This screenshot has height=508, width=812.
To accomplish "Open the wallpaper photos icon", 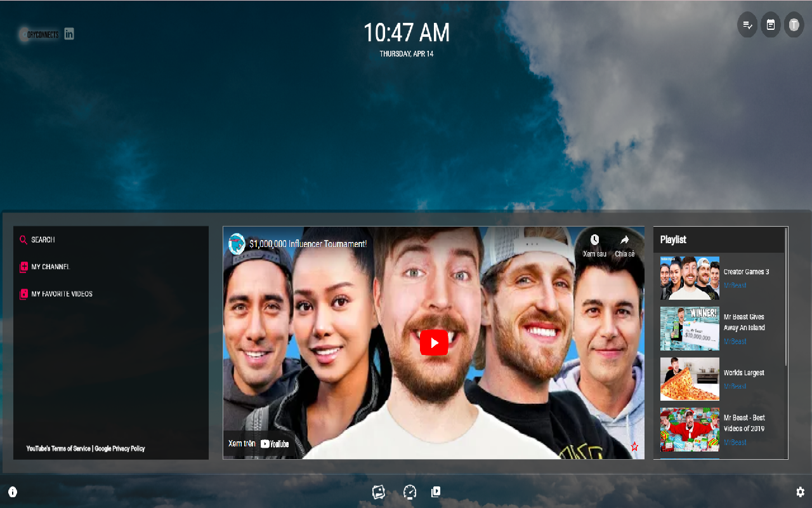I will tap(379, 492).
